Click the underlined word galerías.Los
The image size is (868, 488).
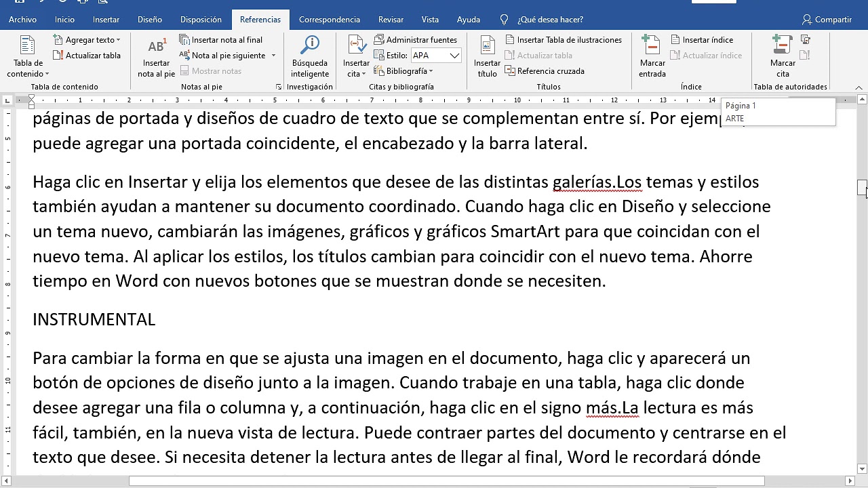(597, 182)
